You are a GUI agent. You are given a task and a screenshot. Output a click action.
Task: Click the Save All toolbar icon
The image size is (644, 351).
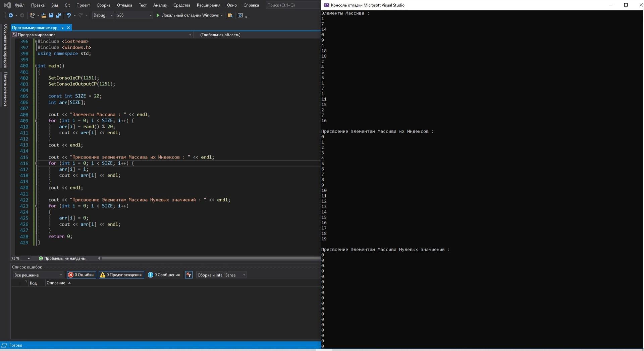(59, 15)
